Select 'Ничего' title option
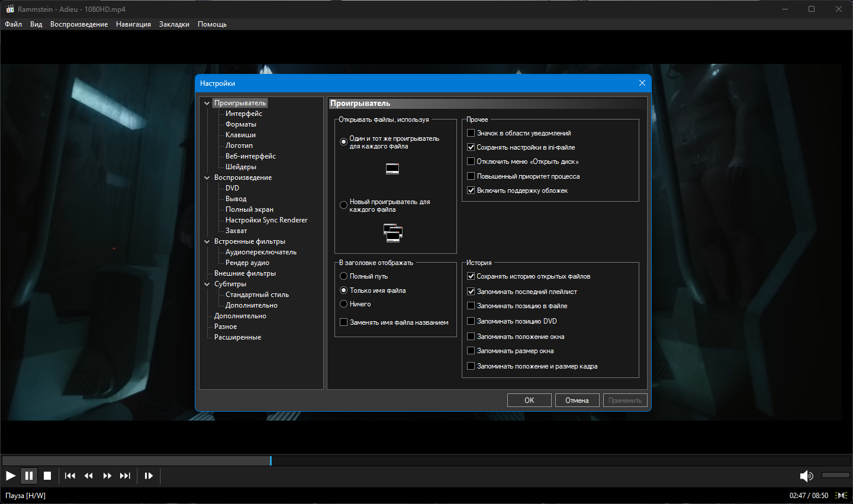Image resolution: width=853 pixels, height=504 pixels. (343, 304)
